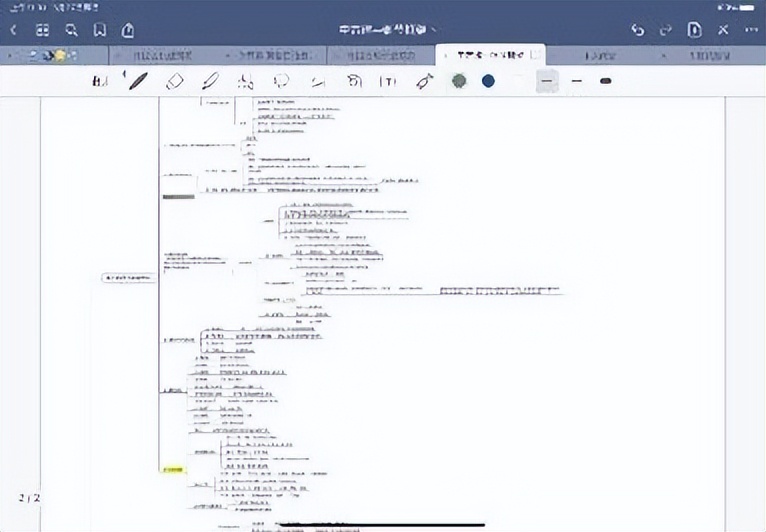Go back to the document library
This screenshot has width=766, height=532.
(x=14, y=30)
